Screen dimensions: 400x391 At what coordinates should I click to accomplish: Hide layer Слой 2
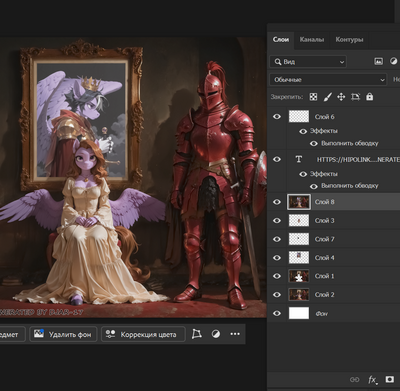277,295
